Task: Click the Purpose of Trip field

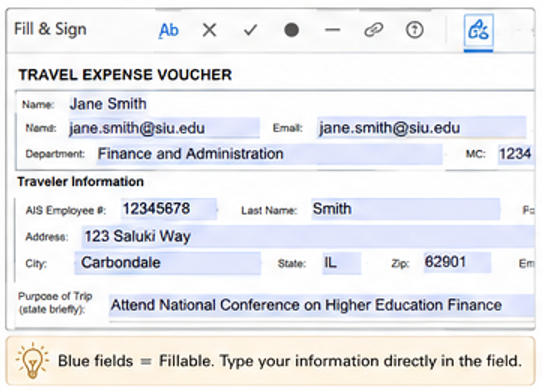Action: [x=321, y=306]
